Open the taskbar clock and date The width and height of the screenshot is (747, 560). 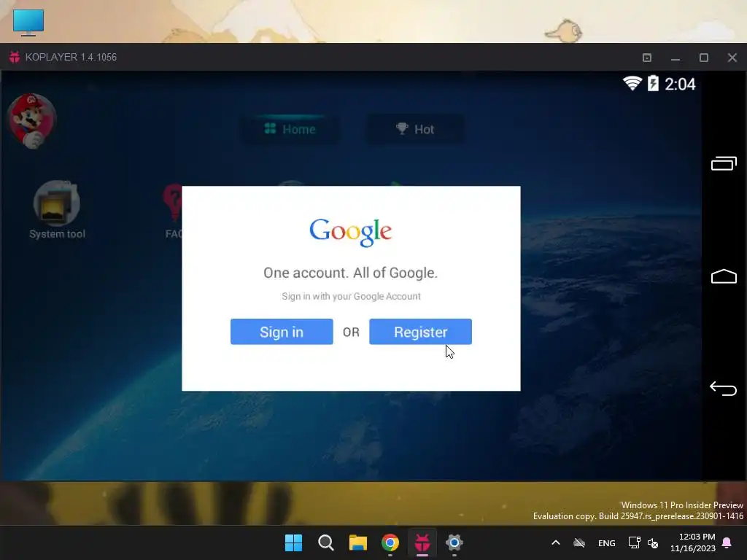click(693, 542)
